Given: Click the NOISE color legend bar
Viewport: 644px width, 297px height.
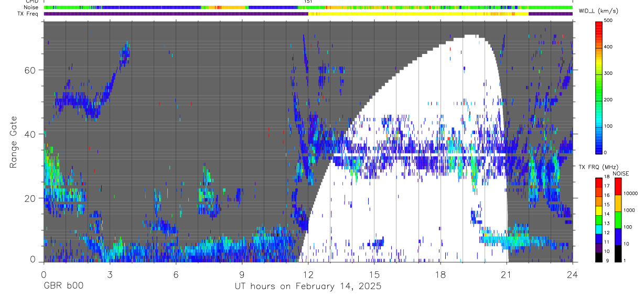Looking at the screenshot, I should (x=618, y=220).
